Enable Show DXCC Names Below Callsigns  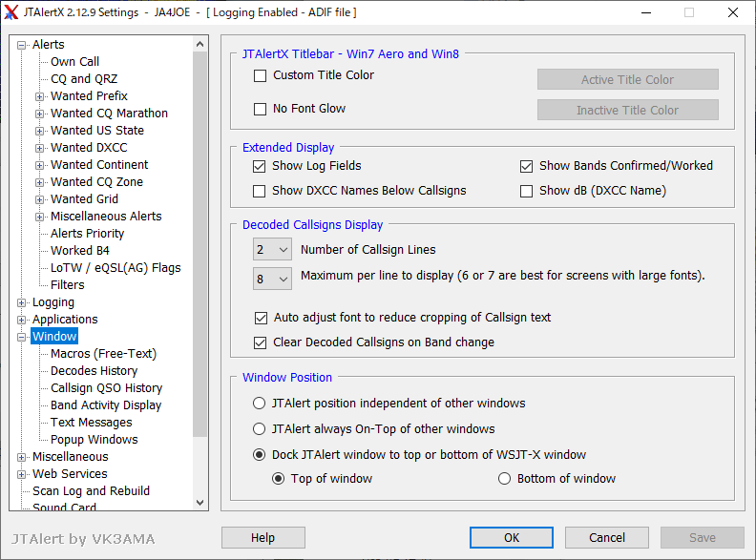(259, 192)
